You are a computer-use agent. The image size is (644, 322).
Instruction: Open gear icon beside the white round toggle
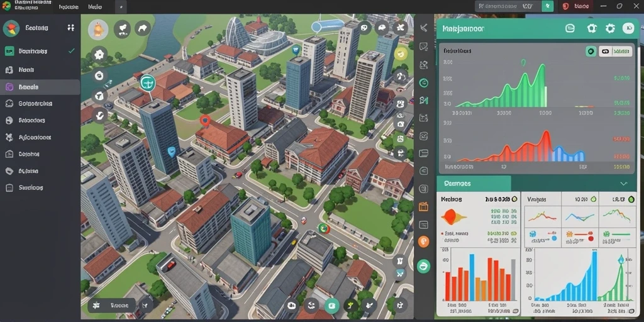610,28
